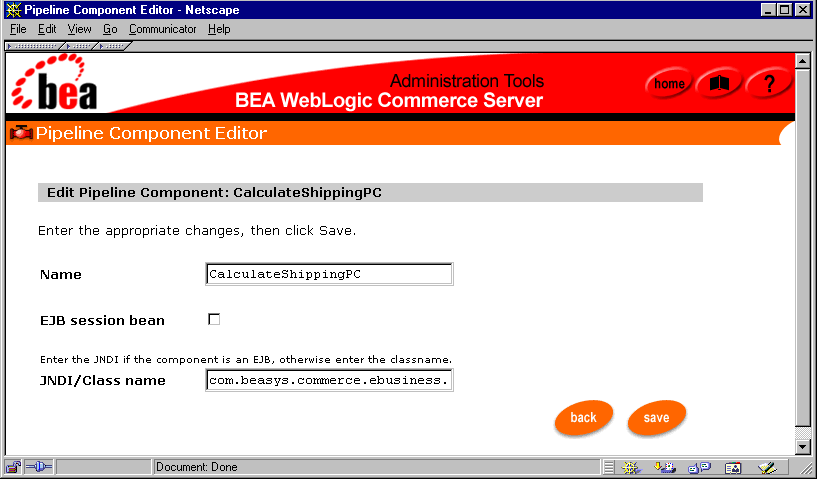Click the 'Administration Tools' banner text
The height and width of the screenshot is (479, 817).
point(467,81)
